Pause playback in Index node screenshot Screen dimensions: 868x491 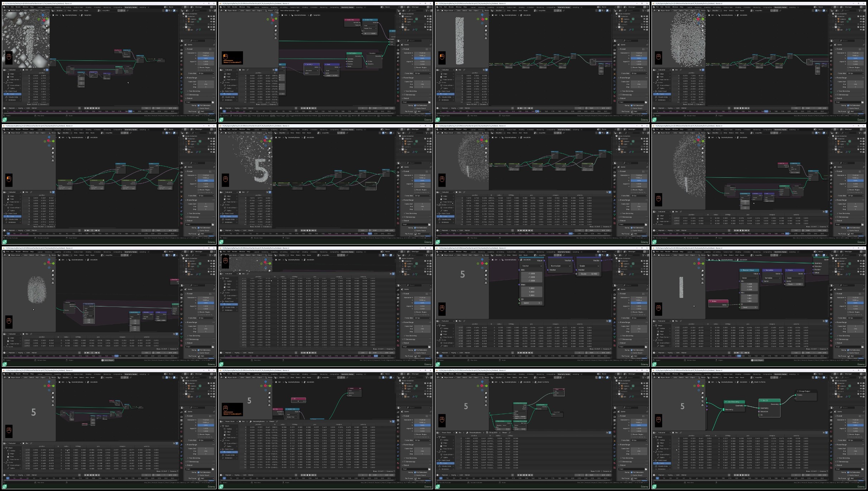tap(742, 353)
